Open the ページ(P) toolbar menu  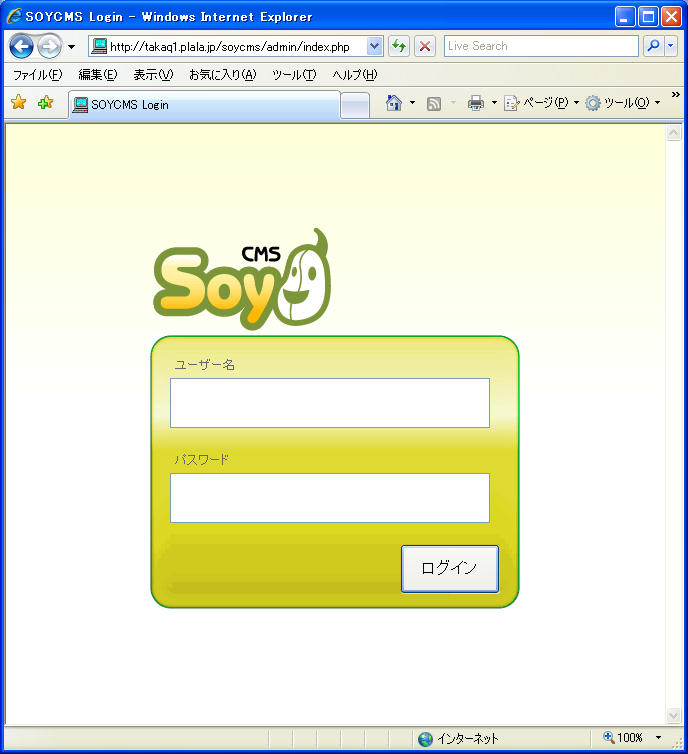pos(541,103)
